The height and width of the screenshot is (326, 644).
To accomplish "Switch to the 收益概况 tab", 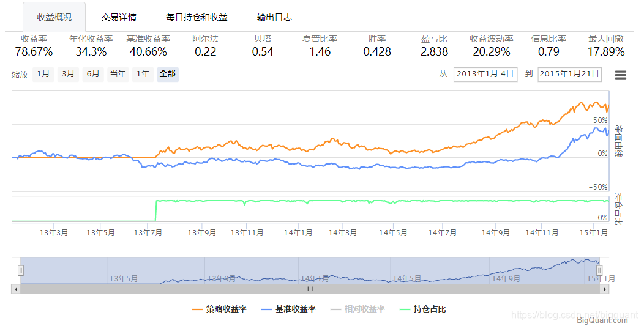I will click(x=54, y=17).
